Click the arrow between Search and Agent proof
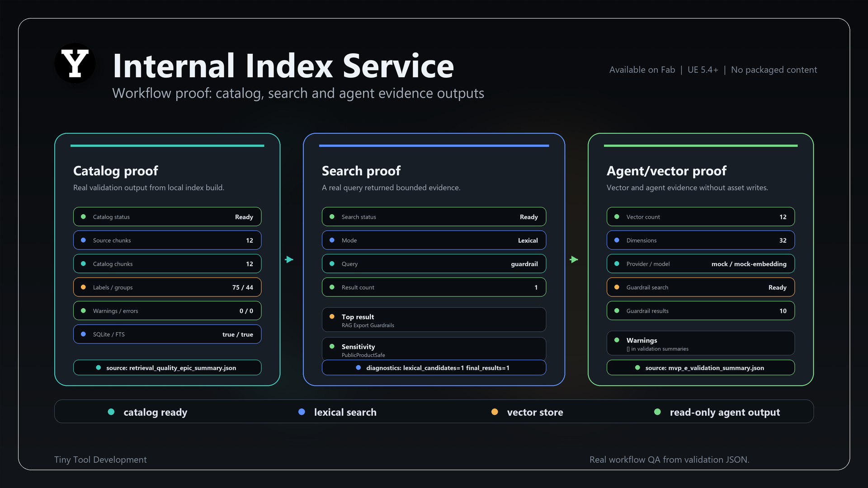The height and width of the screenshot is (488, 868). (x=574, y=259)
